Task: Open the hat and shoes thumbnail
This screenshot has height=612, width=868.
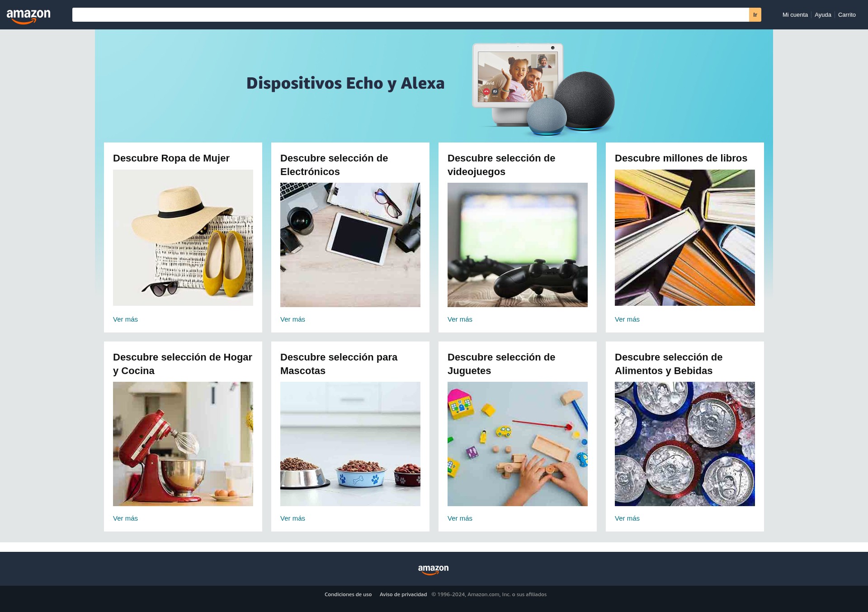Action: (183, 237)
